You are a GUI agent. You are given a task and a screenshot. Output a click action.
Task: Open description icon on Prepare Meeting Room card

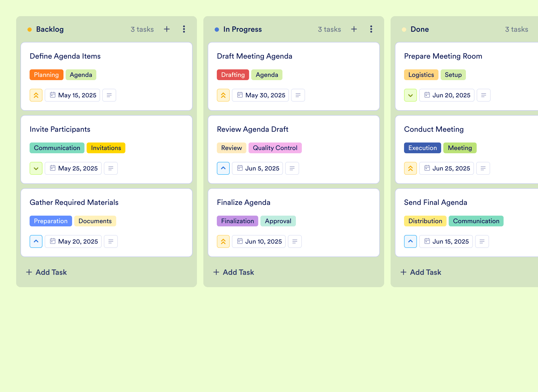484,95
